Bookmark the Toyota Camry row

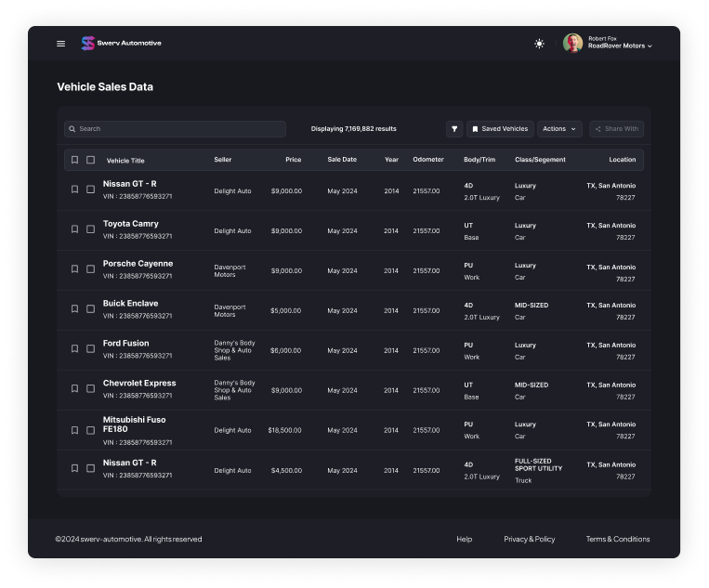[74, 229]
